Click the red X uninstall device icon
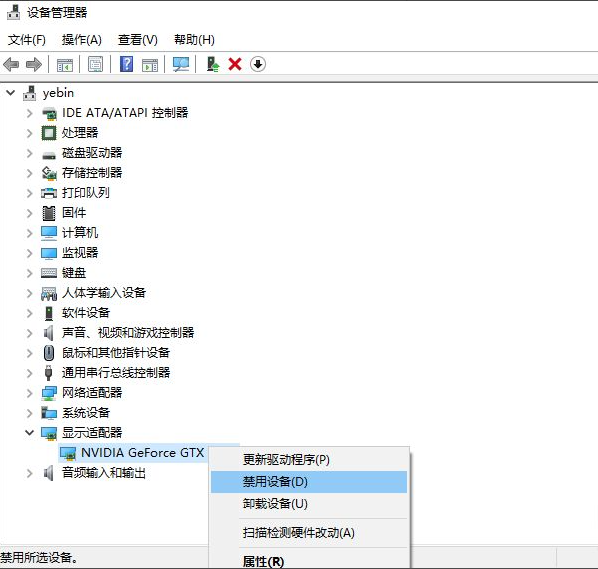This screenshot has height=569, width=598. (x=235, y=64)
